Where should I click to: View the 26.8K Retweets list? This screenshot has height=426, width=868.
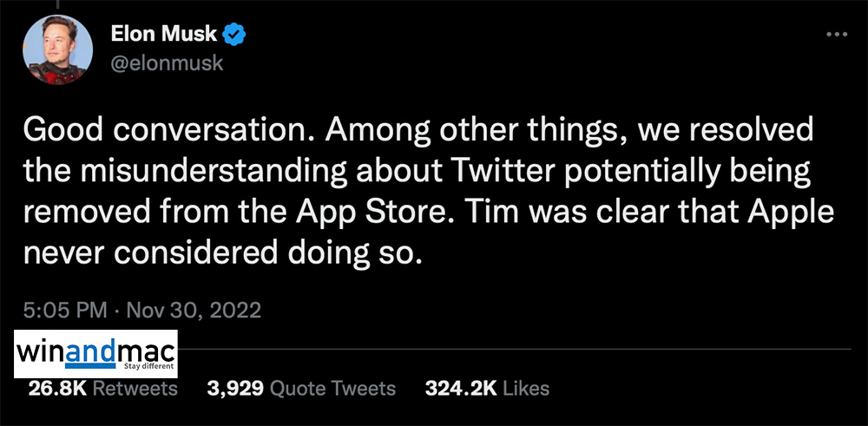coord(102,388)
